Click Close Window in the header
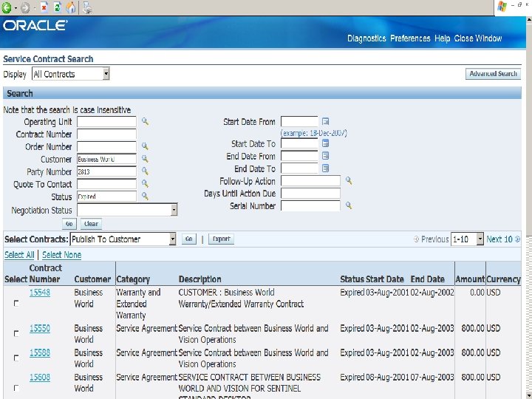The width and height of the screenshot is (532, 399). (478, 38)
